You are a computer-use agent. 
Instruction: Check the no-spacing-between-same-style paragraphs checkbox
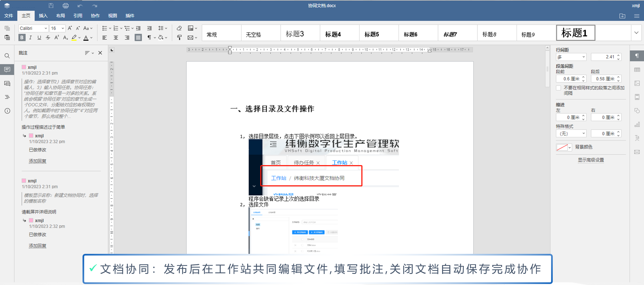pyautogui.click(x=558, y=88)
